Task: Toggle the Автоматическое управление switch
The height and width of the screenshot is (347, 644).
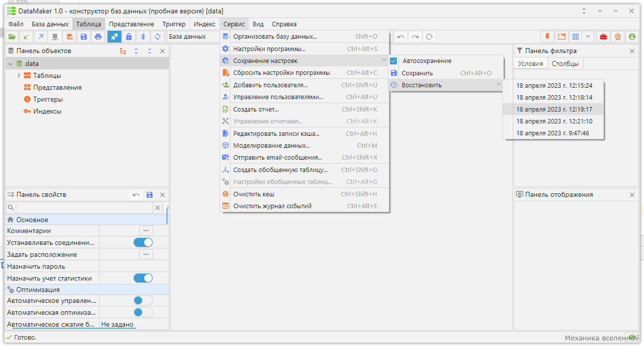Action: (x=143, y=300)
